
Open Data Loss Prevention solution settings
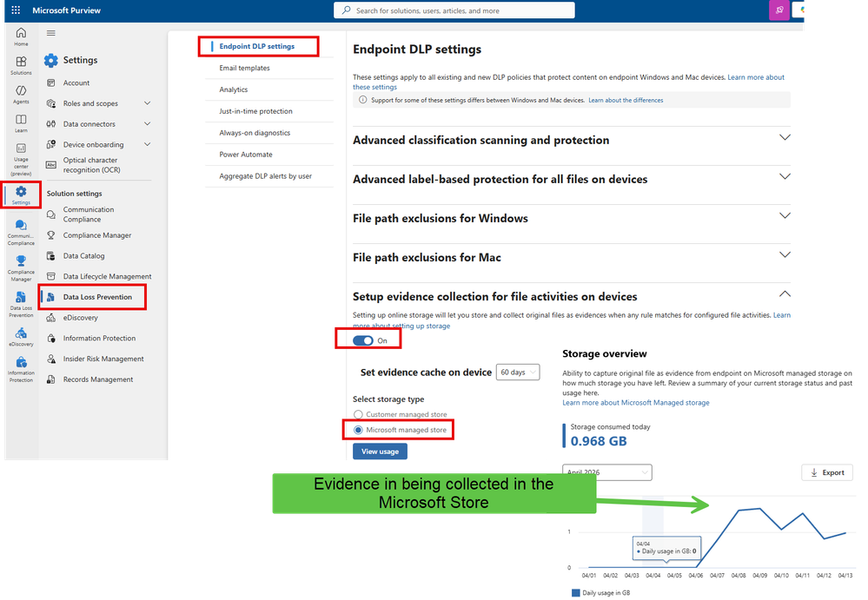[97, 297]
